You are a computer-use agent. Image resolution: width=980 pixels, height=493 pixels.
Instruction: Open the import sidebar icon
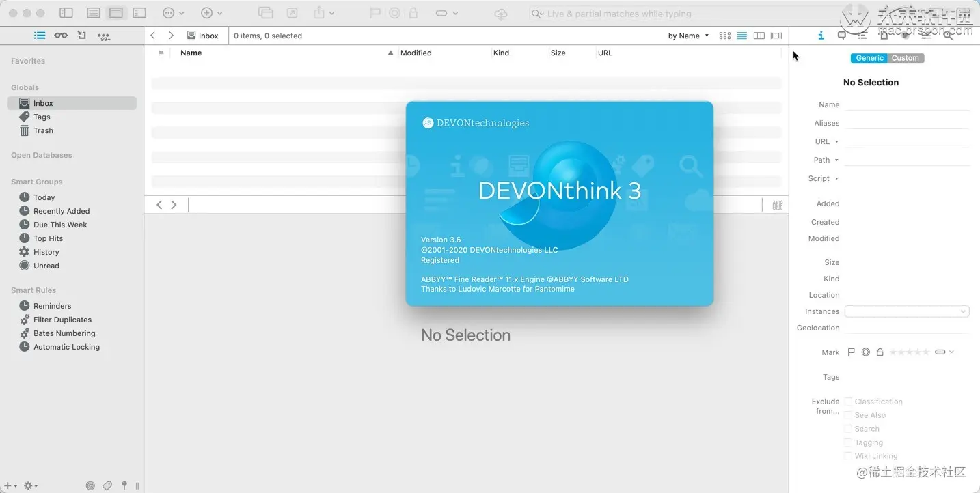pos(82,36)
